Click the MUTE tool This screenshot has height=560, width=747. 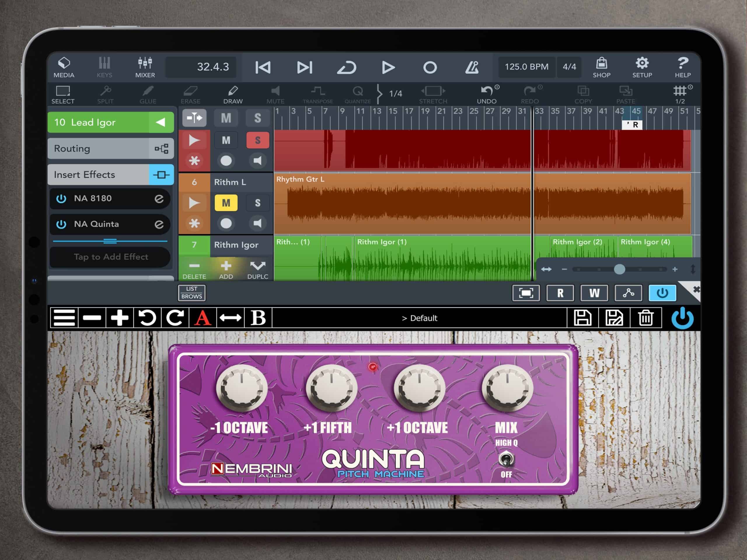point(275,95)
